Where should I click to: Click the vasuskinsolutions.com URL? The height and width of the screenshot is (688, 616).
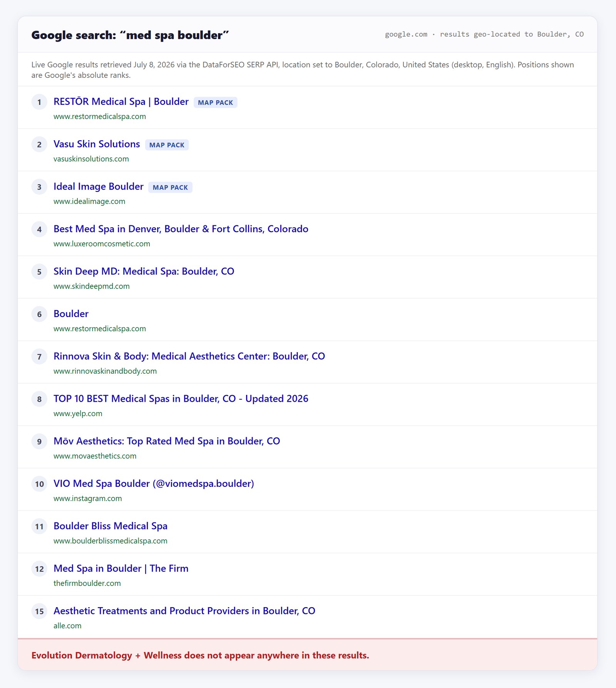coord(91,159)
